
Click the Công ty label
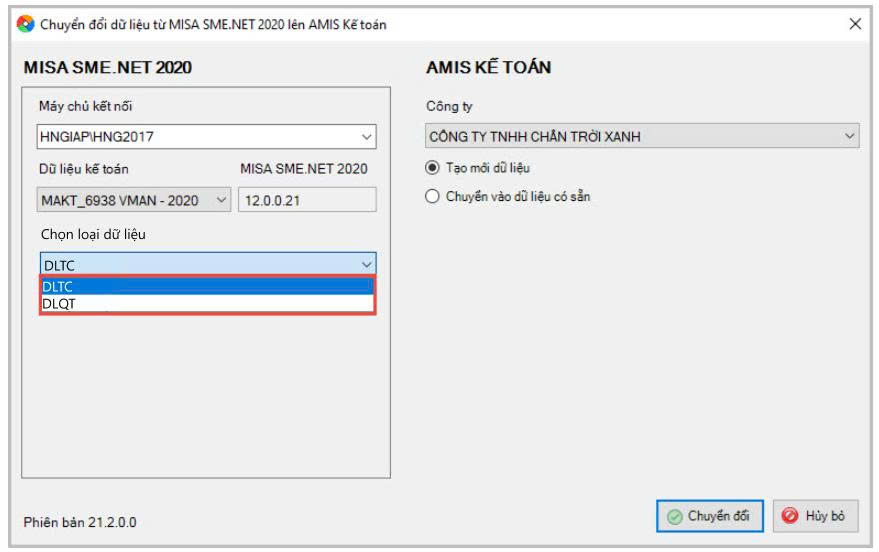click(x=449, y=106)
